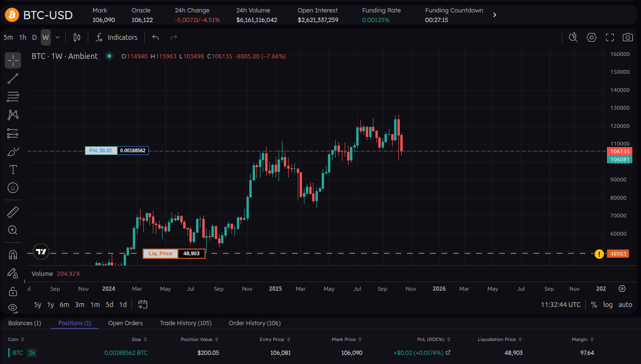Select the XABCD Pattern tool
Image resolution: width=641 pixels, height=364 pixels.
point(12,114)
